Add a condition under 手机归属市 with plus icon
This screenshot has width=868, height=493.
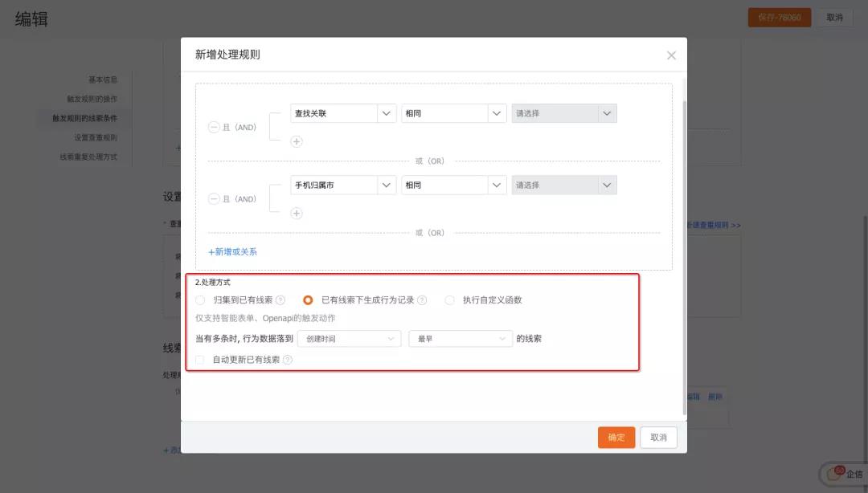(x=297, y=214)
